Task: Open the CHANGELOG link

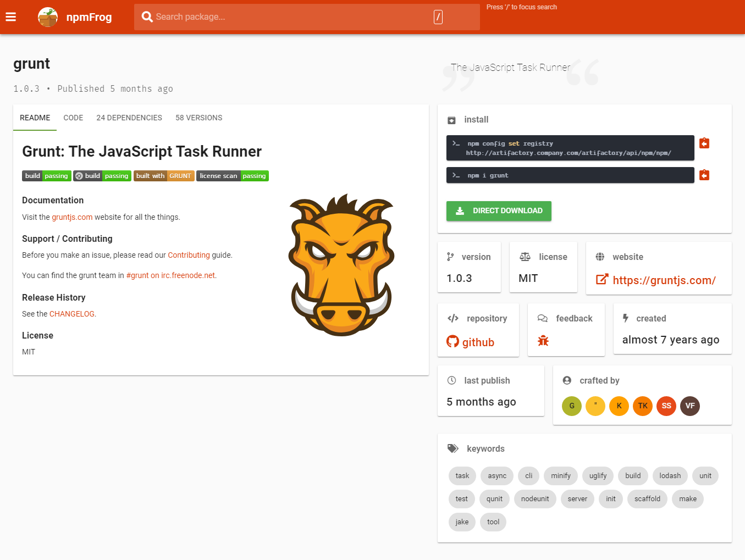Action: point(72,314)
